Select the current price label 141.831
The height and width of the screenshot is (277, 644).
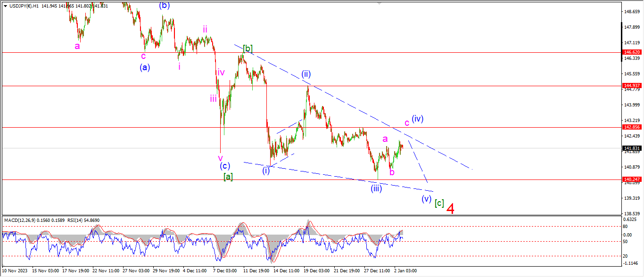(631, 148)
